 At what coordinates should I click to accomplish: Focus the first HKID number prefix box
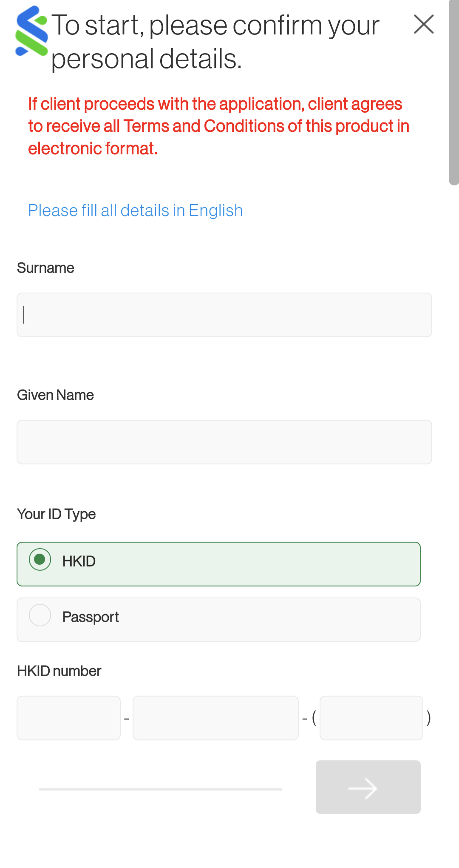point(69,718)
